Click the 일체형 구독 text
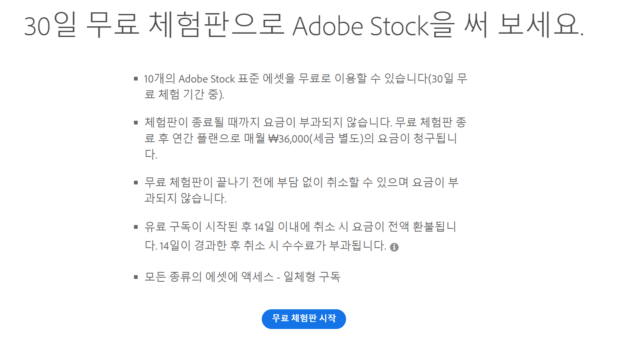 tap(312, 277)
